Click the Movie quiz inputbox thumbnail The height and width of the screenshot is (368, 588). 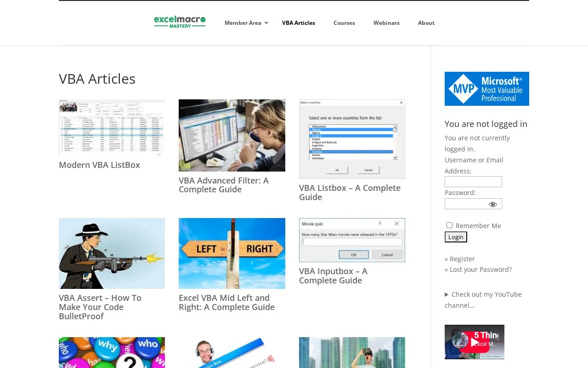click(x=352, y=240)
